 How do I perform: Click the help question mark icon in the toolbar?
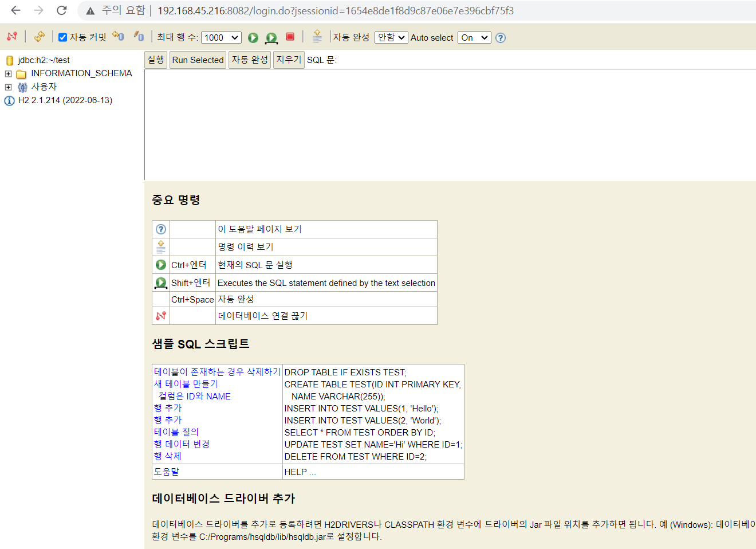pos(501,38)
